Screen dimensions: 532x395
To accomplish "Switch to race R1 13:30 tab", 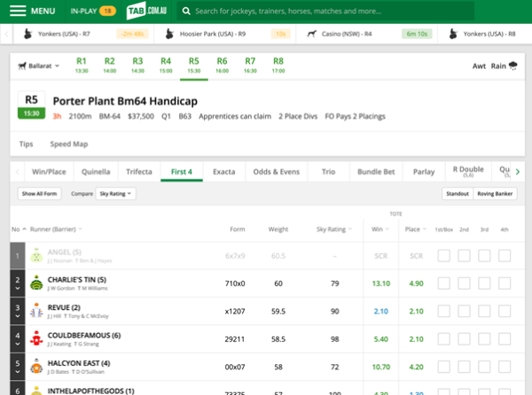I will [x=82, y=66].
